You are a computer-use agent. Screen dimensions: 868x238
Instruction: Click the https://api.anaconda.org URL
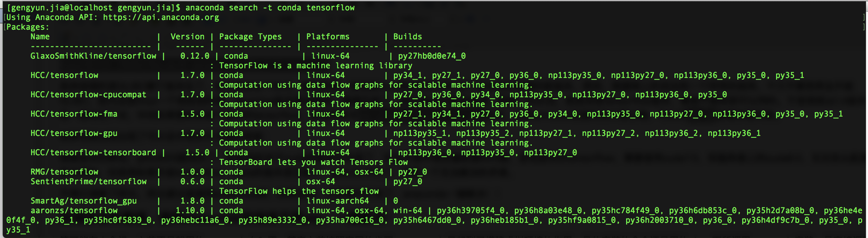161,17
